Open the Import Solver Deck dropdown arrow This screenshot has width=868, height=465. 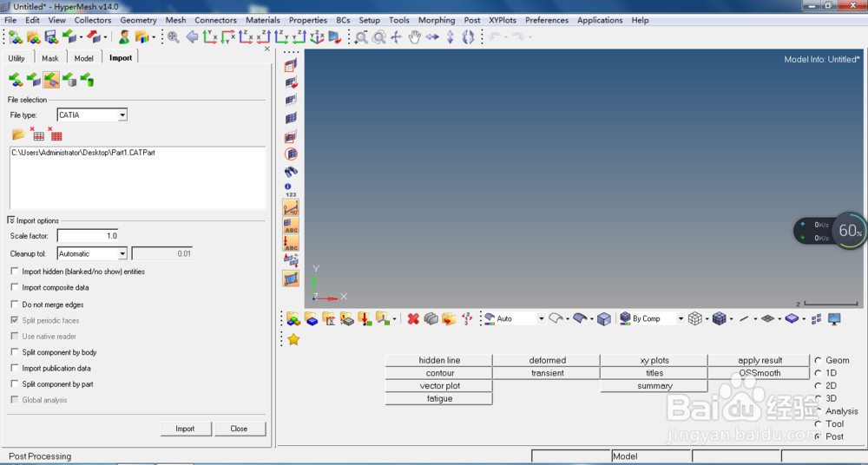[x=81, y=37]
